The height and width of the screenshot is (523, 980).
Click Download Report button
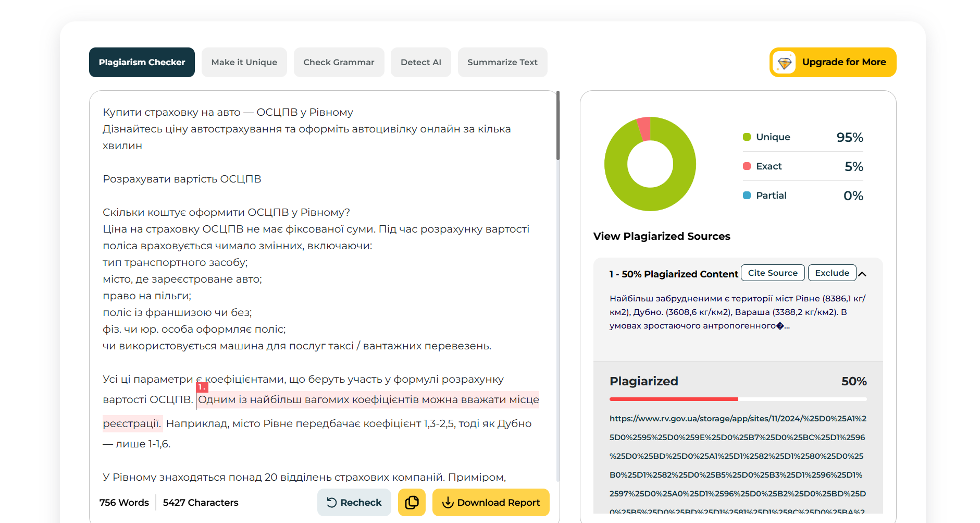pyautogui.click(x=491, y=502)
